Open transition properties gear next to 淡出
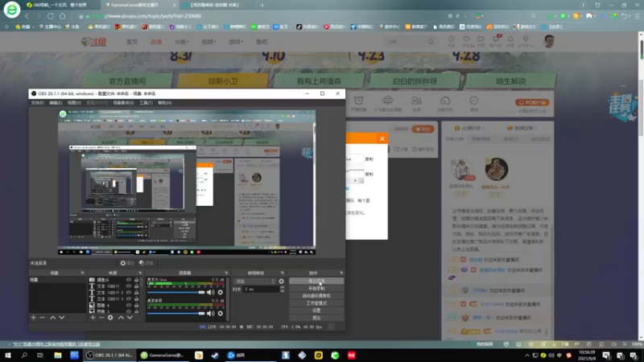Screen dimensions: 644x362 point(281,281)
